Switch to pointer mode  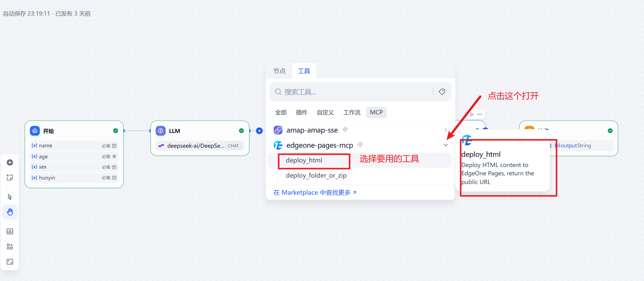[10, 197]
